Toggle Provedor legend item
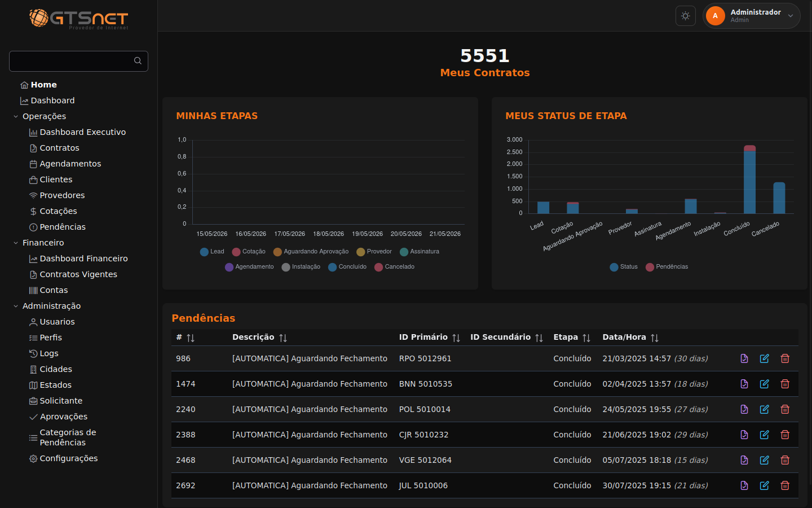The width and height of the screenshot is (812, 508). (374, 252)
